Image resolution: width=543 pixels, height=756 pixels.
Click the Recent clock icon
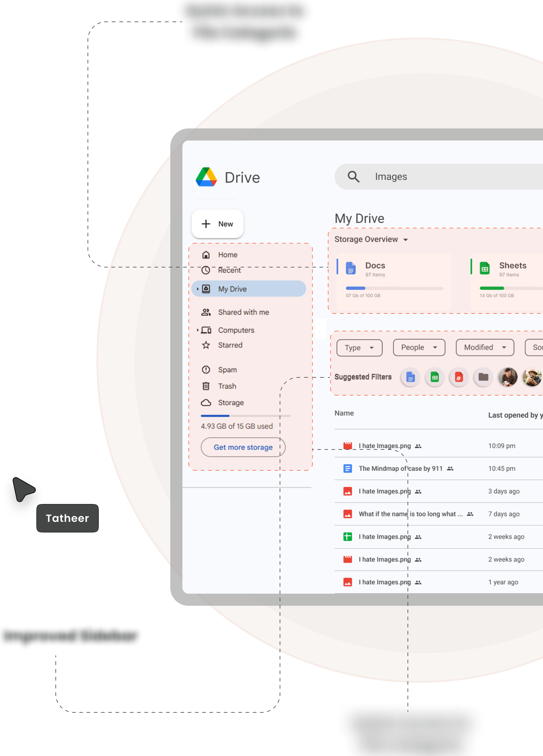[x=206, y=270]
